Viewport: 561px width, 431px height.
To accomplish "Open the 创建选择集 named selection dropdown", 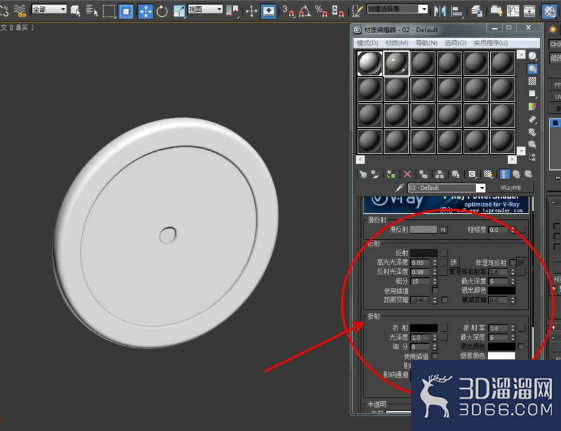I will pos(398,9).
